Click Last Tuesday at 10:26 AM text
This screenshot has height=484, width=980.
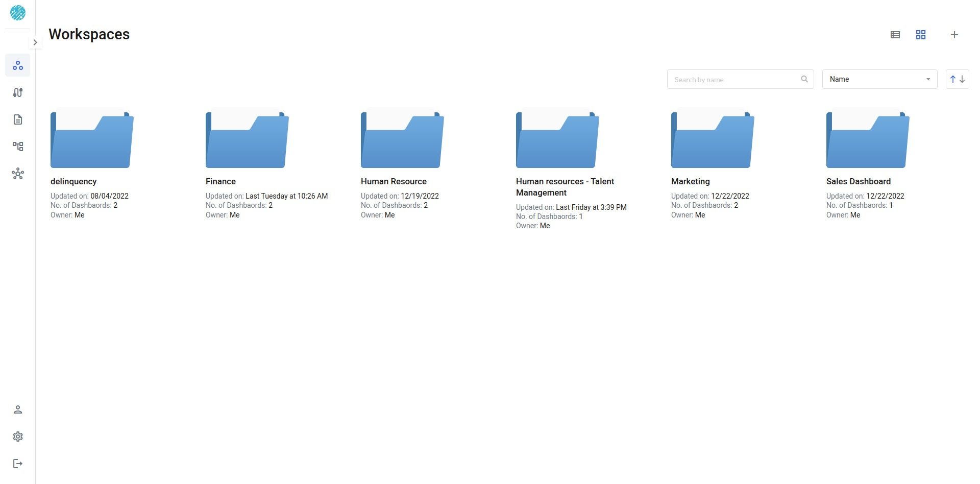(287, 196)
